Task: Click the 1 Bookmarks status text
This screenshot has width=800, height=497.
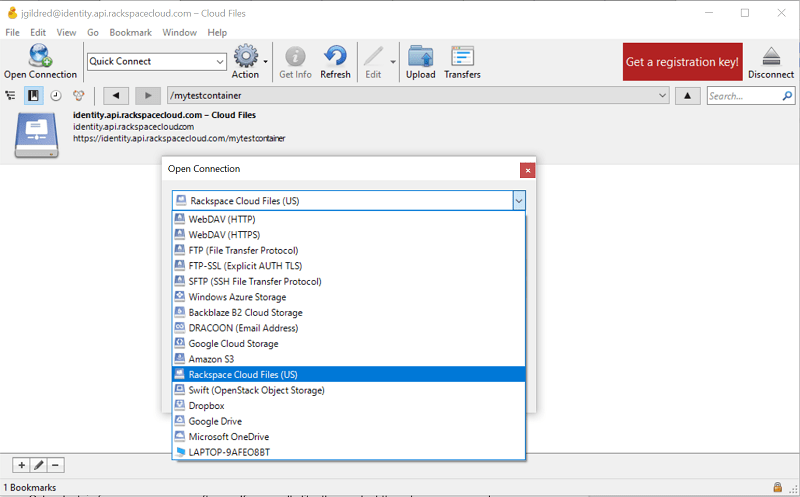Action: (x=30, y=487)
